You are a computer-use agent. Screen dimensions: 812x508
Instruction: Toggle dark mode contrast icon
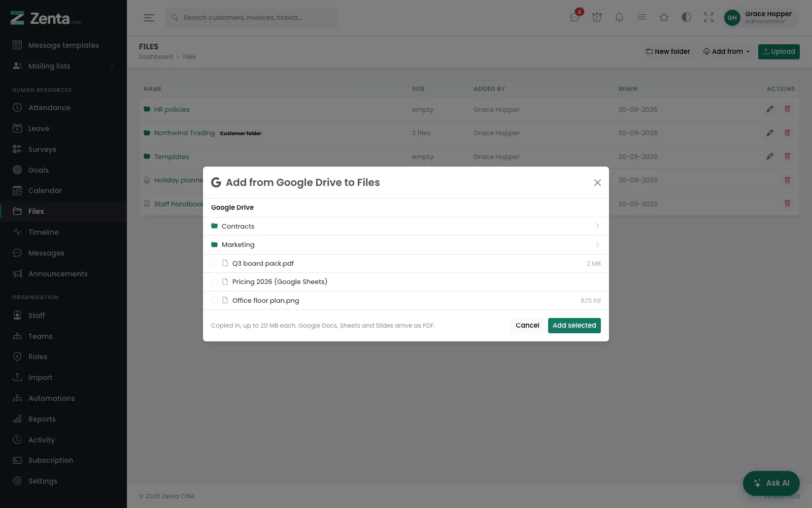[686, 17]
